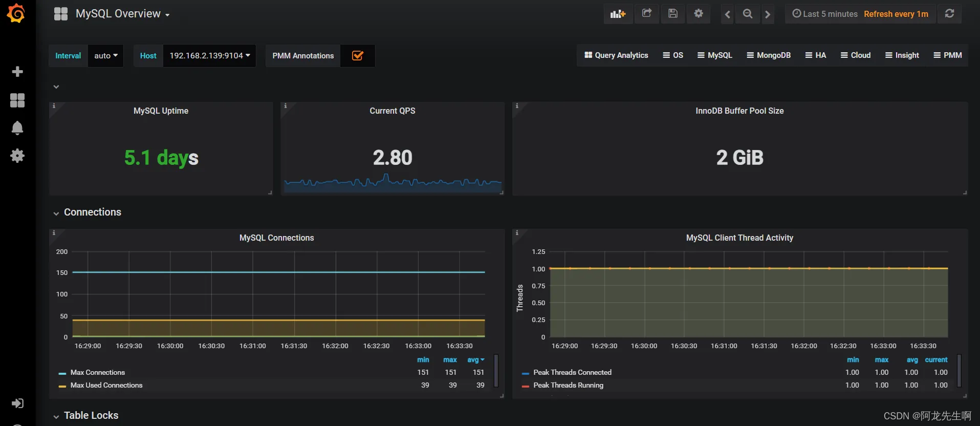Sort Connections legend by min column

[423, 360]
